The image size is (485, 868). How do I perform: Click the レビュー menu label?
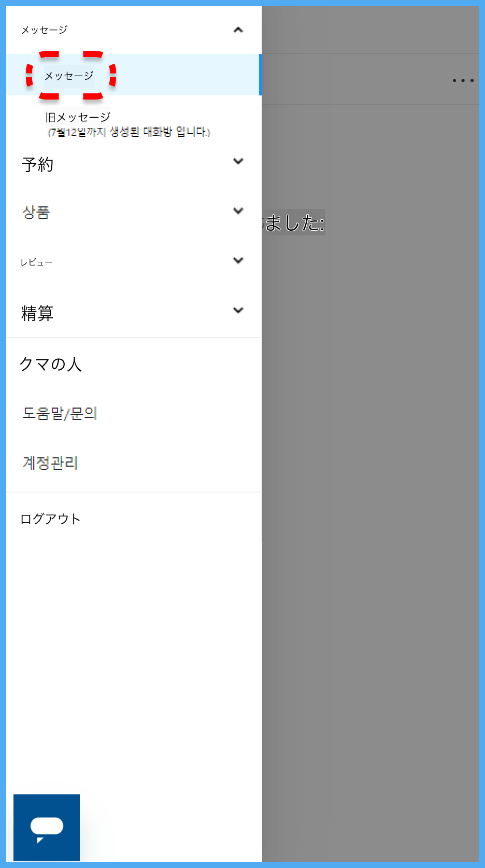pos(36,262)
